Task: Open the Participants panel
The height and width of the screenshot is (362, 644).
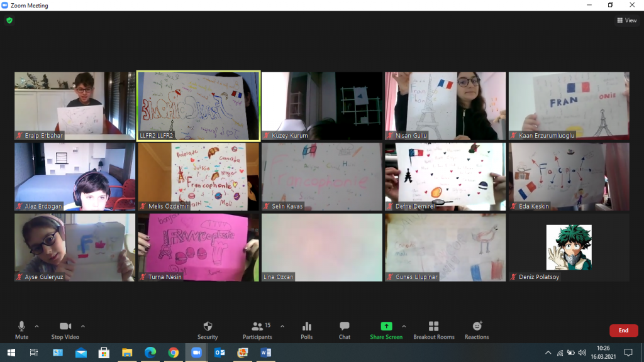Action: [257, 327]
